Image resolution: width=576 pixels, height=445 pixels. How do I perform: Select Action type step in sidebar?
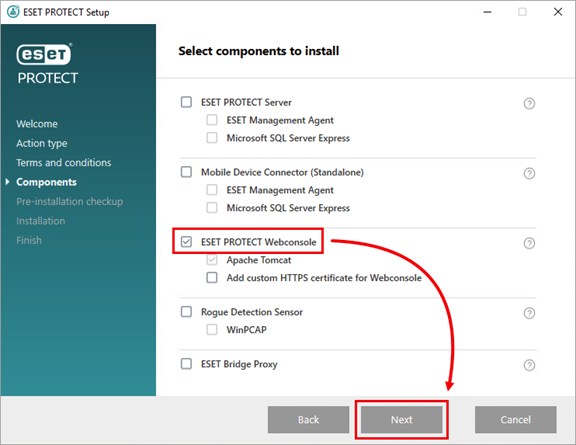(42, 143)
